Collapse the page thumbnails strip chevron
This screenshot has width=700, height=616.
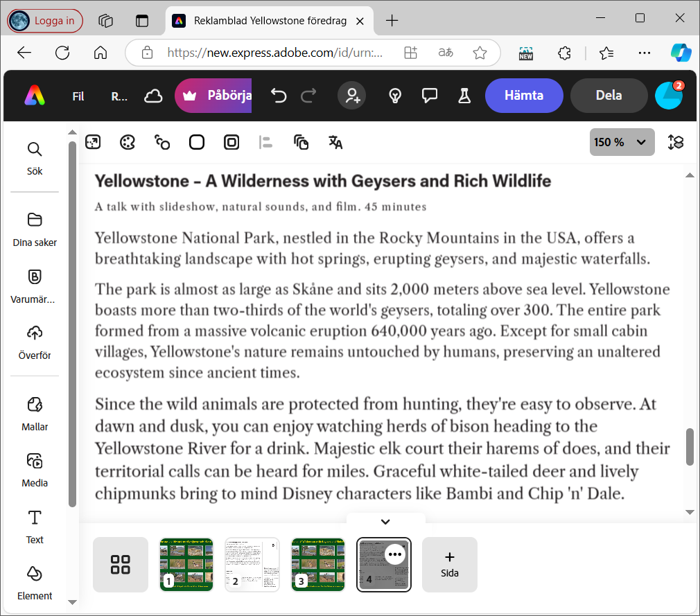coord(386,522)
